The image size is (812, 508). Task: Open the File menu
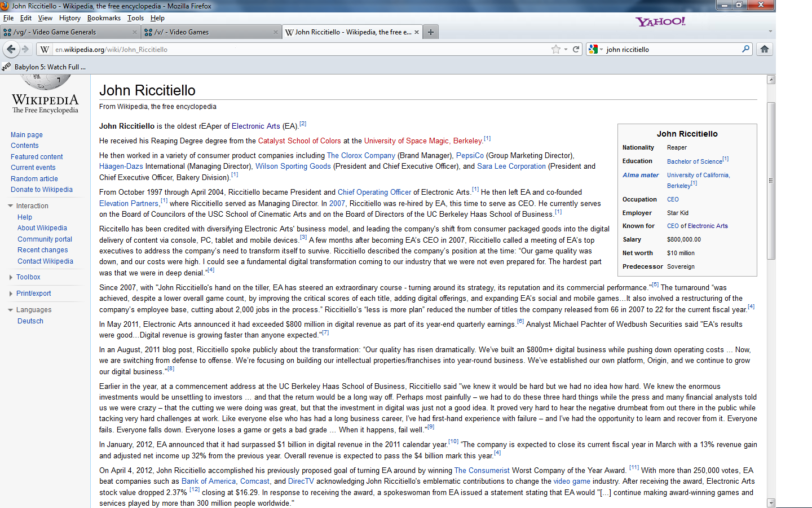click(x=8, y=18)
